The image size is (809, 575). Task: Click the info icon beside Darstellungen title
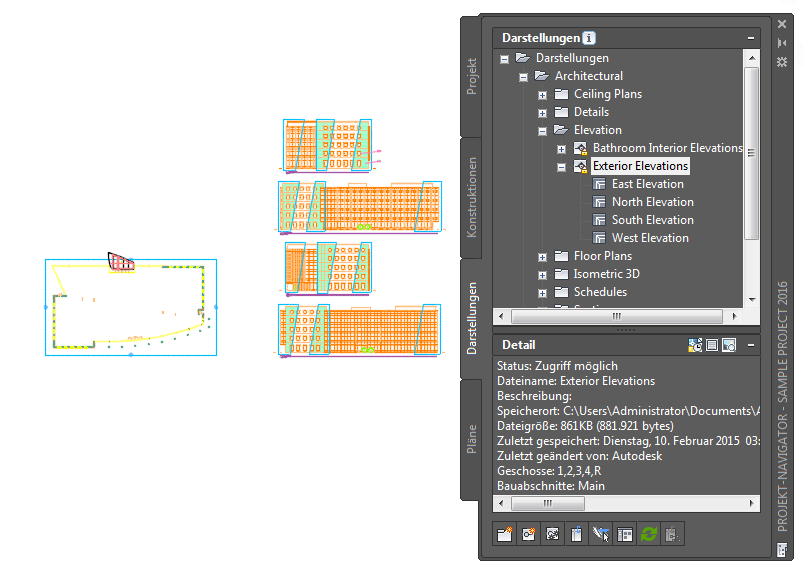tap(589, 38)
